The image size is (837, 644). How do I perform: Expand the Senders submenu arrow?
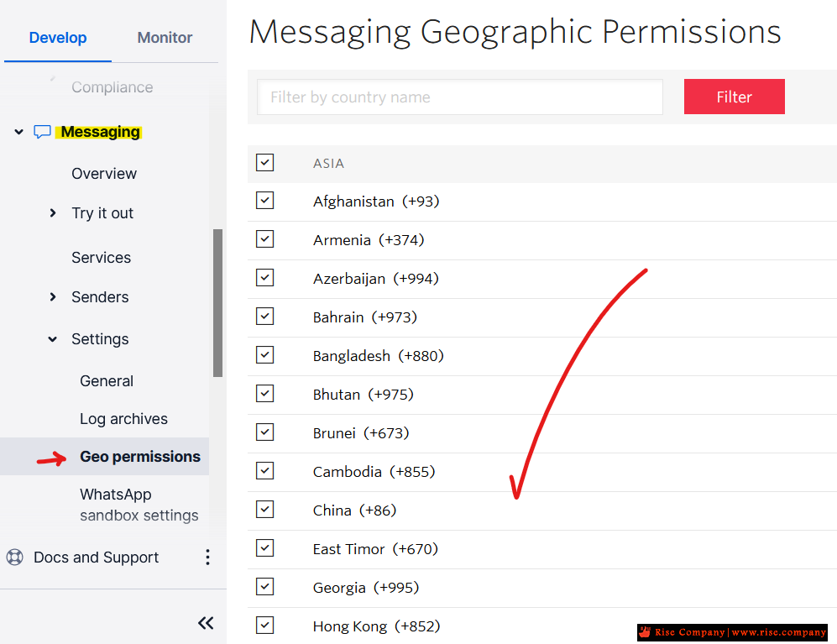click(x=53, y=297)
